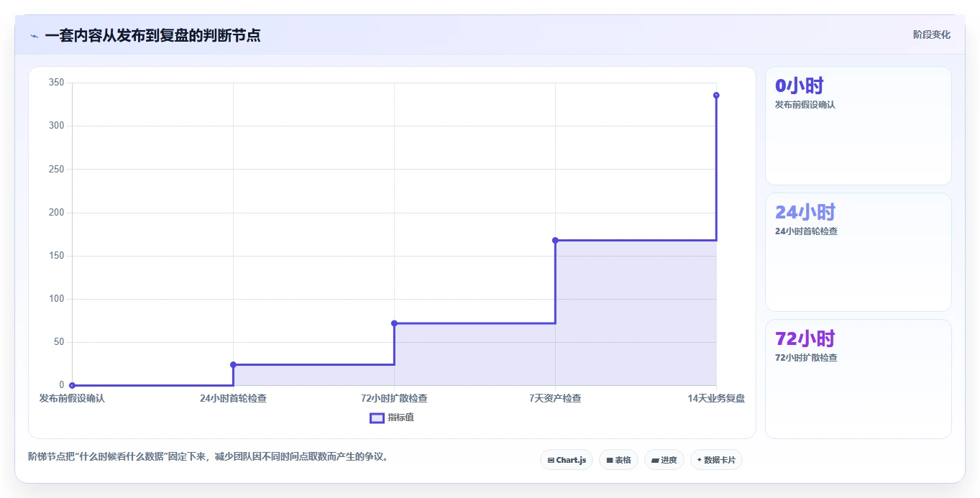Click the x-axis label 72小时扩散检查
Screen dimensions: 980x498
394,398
